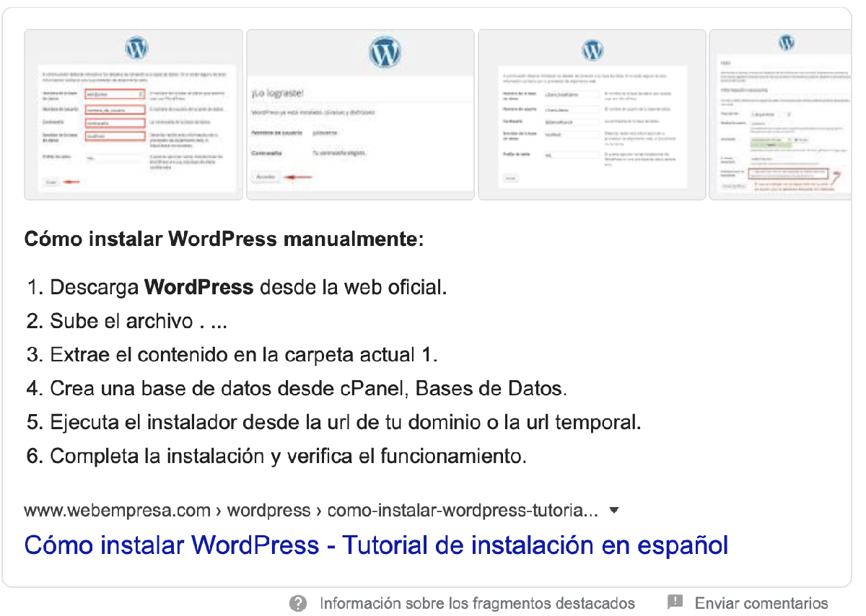Image resolution: width=866 pixels, height=616 pixels.
Task: Click Enviar comentarios
Action: pyautogui.click(x=761, y=603)
